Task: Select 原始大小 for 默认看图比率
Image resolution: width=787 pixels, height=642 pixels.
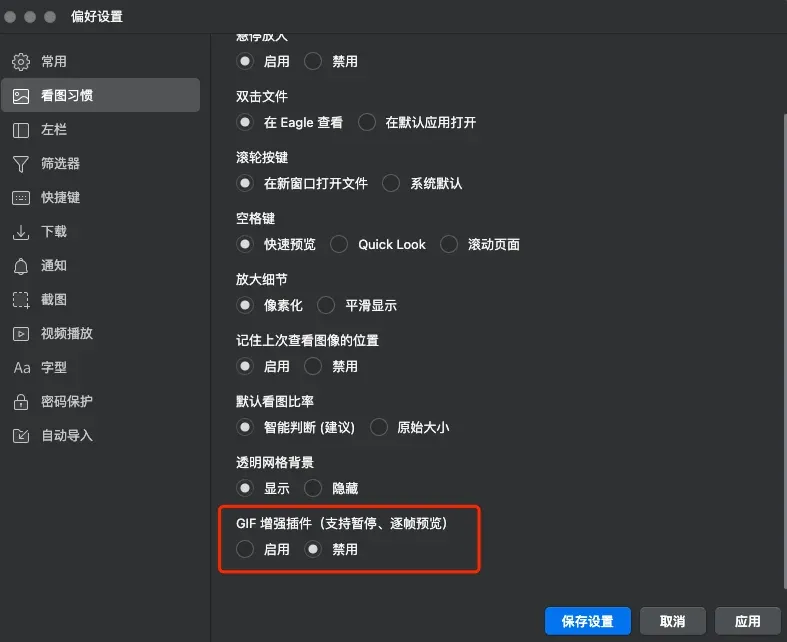Action: [378, 427]
